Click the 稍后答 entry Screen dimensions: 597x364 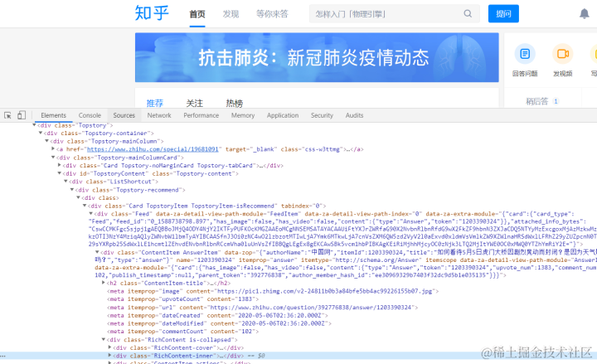pyautogui.click(x=541, y=101)
